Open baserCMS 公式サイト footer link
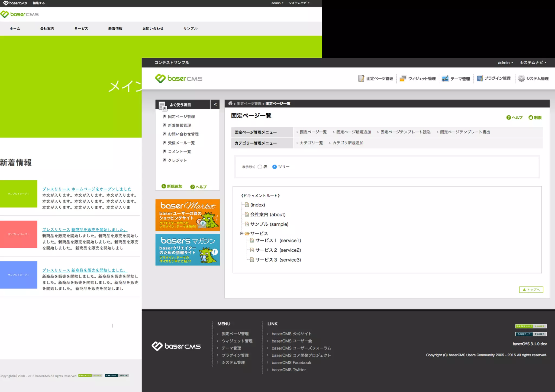This screenshot has width=555, height=392. 291,334
